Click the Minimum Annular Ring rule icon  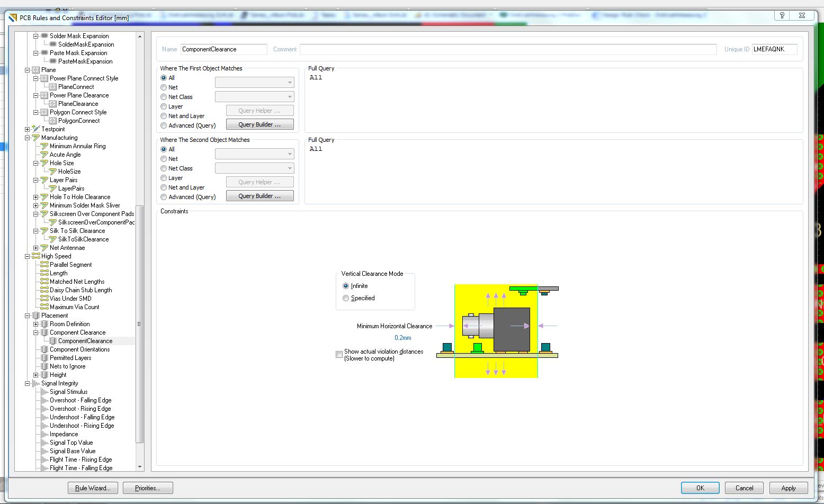(x=44, y=146)
